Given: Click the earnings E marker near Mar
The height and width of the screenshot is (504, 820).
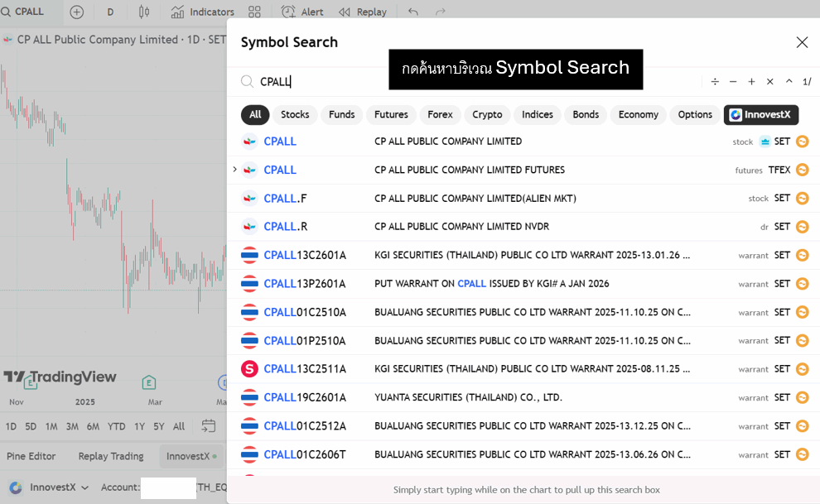Looking at the screenshot, I should (x=149, y=383).
